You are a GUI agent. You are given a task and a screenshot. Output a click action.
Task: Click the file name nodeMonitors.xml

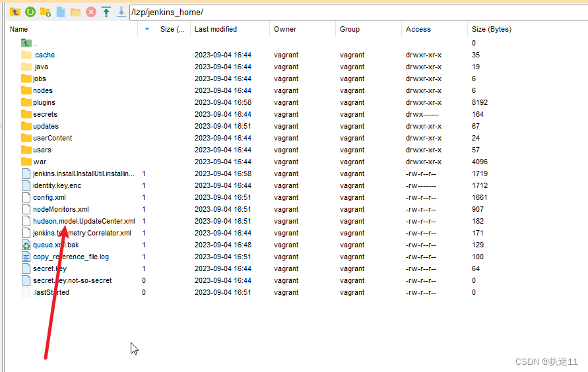pos(61,209)
